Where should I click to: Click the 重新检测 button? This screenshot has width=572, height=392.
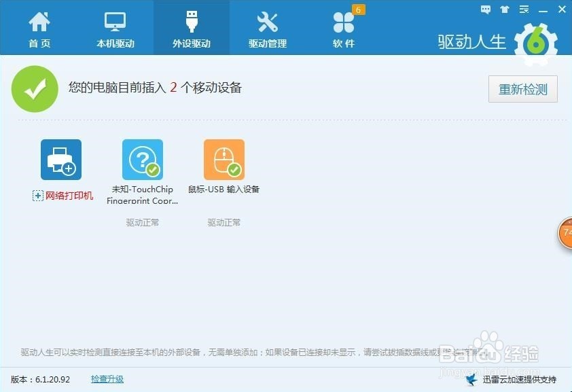tap(523, 89)
